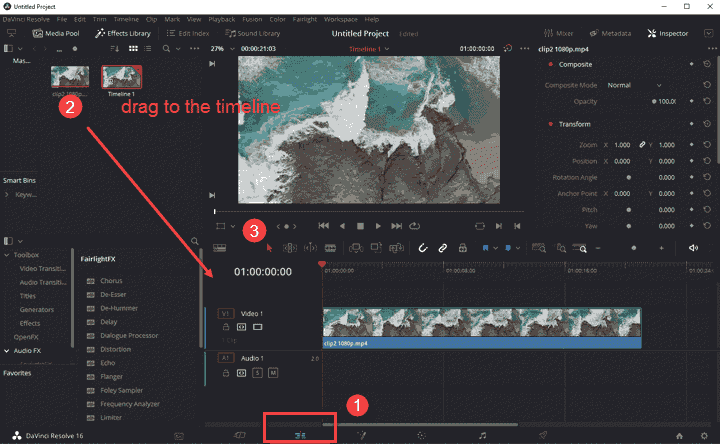720x444 pixels.
Task: Expand the Keywords smart bin
Action: 6,195
